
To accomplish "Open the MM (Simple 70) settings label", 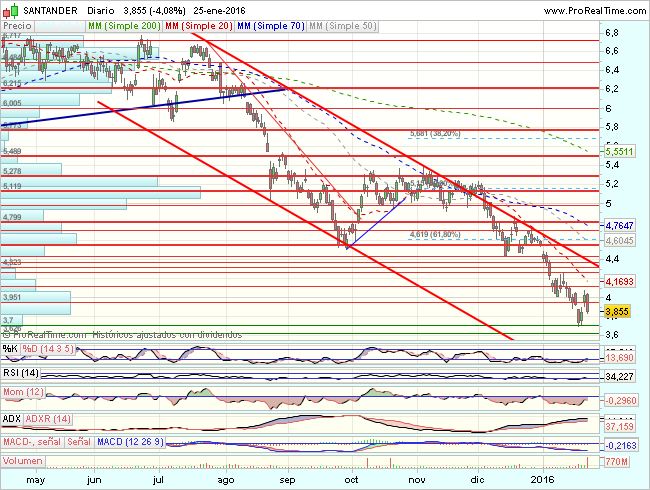I will (271, 26).
